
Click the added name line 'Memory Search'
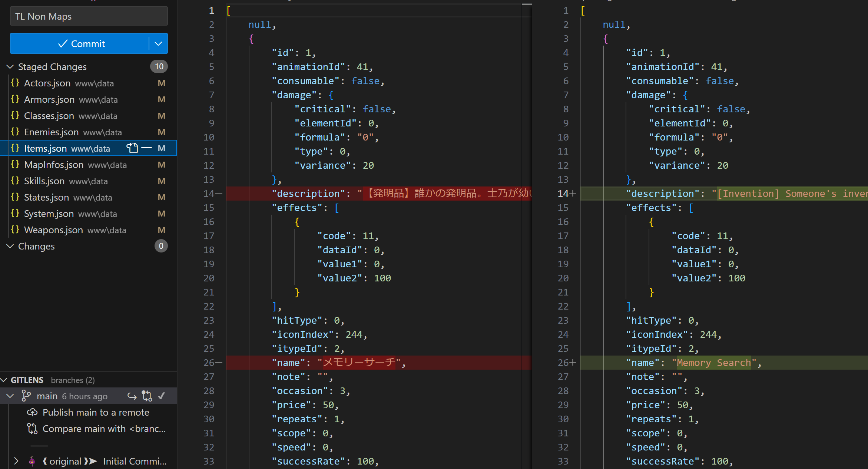point(724,363)
